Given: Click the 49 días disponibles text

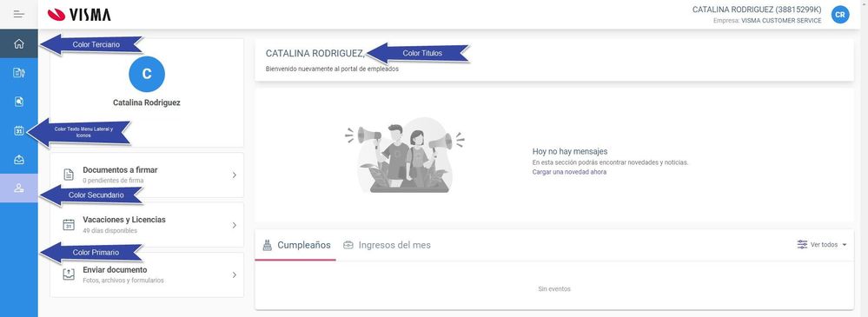Looking at the screenshot, I should pyautogui.click(x=110, y=231).
